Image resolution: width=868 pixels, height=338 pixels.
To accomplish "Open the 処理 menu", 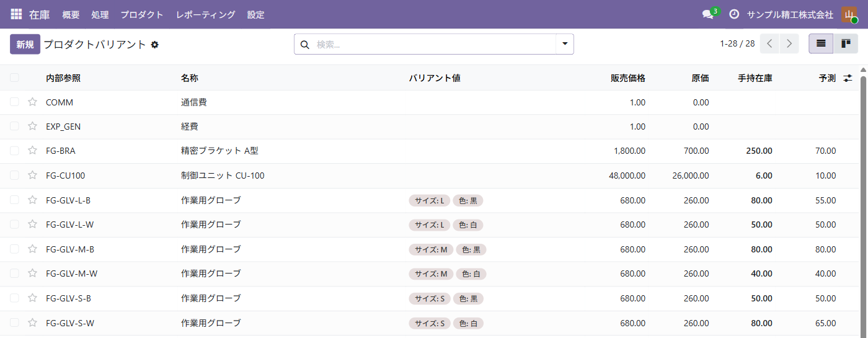I will tap(100, 14).
